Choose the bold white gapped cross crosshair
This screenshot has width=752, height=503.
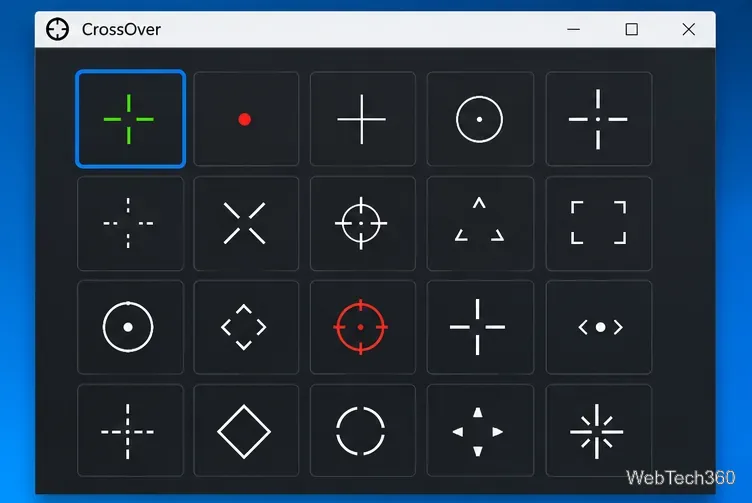(x=480, y=327)
